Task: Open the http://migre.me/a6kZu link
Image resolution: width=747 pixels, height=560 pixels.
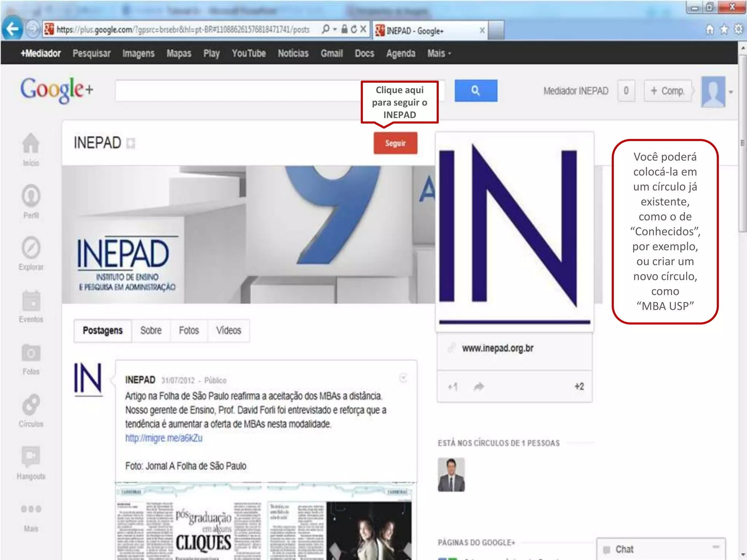Action: click(x=164, y=438)
